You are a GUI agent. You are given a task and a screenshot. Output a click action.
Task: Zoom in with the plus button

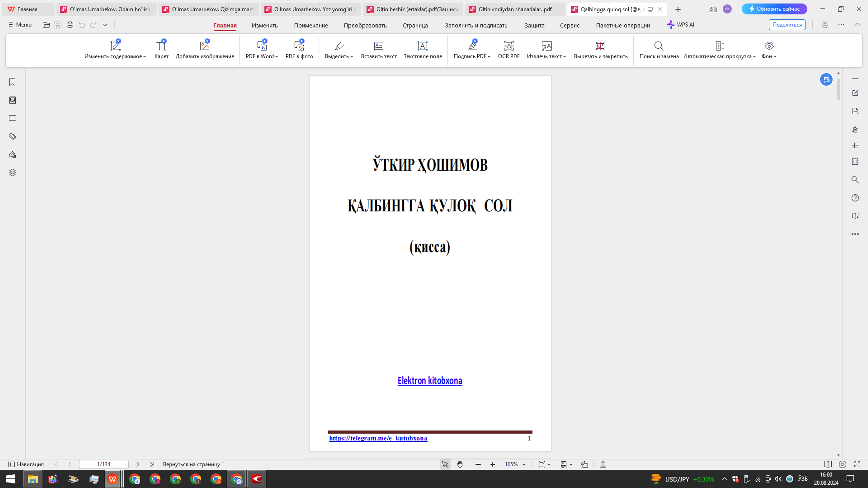click(x=492, y=465)
